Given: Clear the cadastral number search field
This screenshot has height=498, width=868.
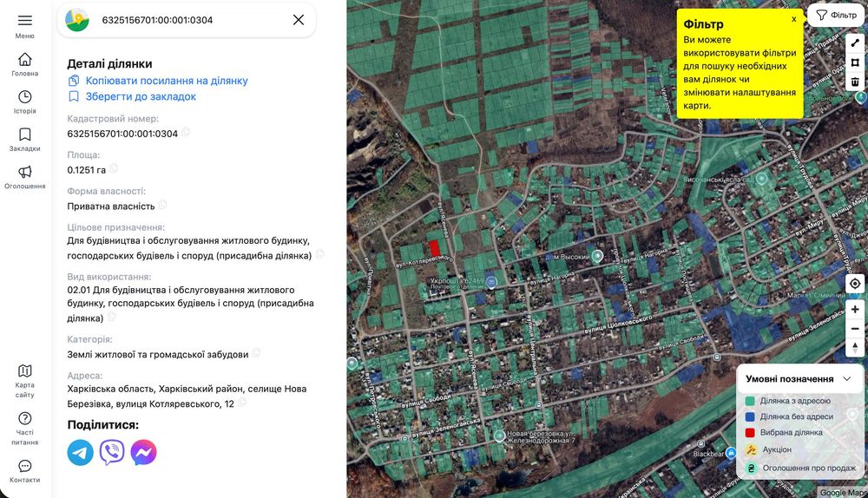Looking at the screenshot, I should click(x=299, y=20).
